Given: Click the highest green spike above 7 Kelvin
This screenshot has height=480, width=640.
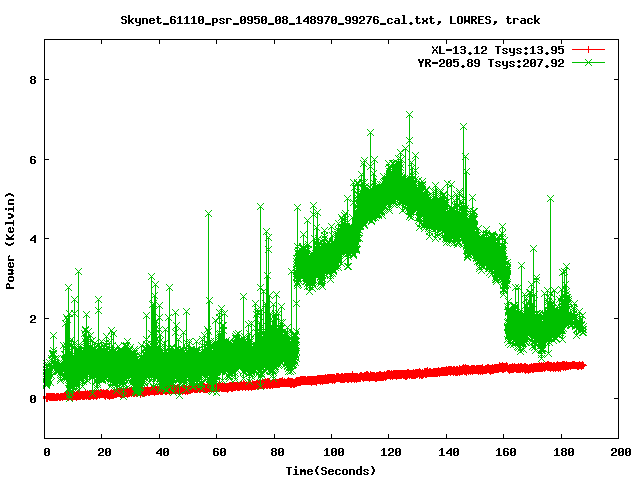Looking at the screenshot, I should (x=409, y=116).
